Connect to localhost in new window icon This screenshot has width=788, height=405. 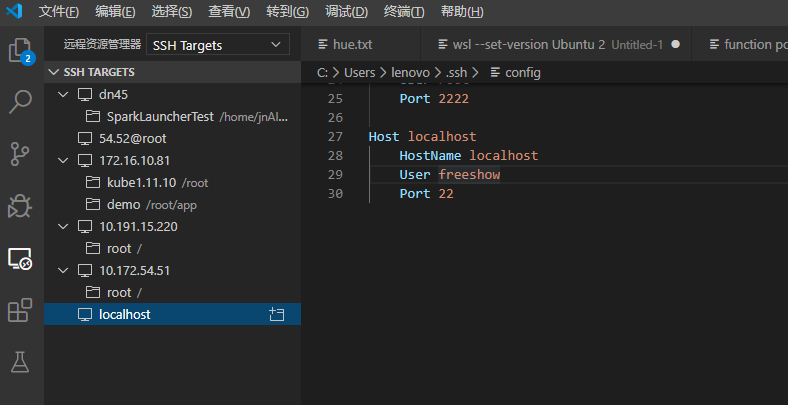point(277,314)
